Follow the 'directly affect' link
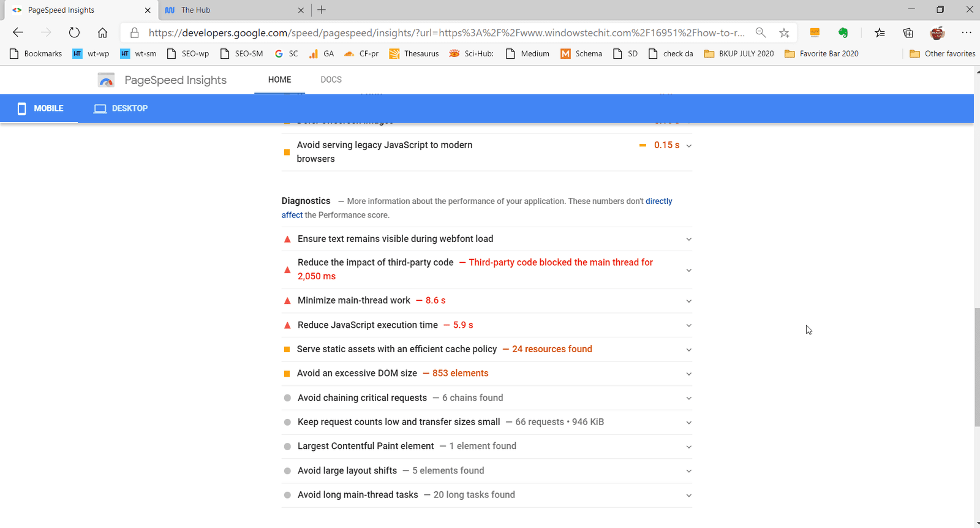Screen dimensions: 980x528 658,202
